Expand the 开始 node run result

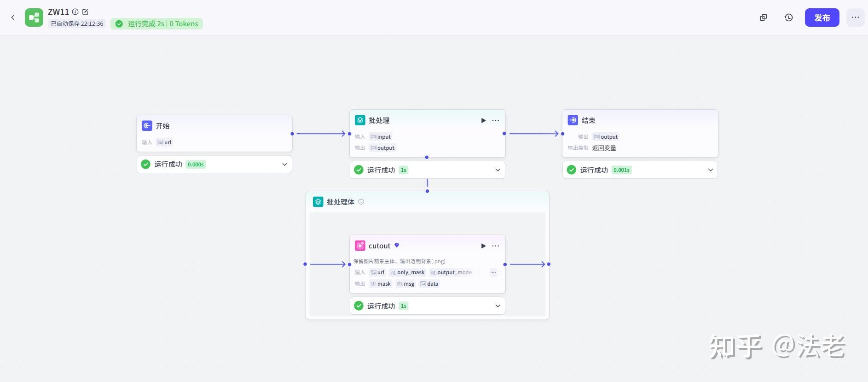(x=284, y=165)
